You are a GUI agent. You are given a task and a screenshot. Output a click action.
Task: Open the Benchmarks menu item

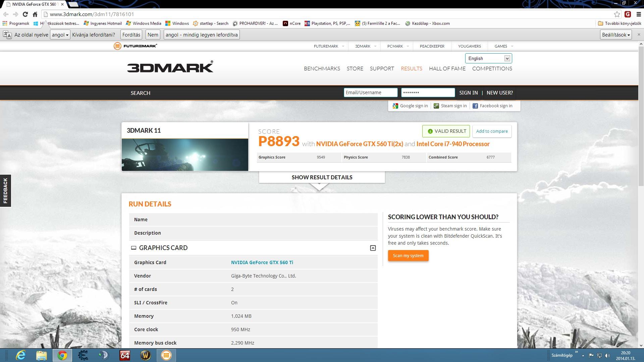[x=322, y=68]
